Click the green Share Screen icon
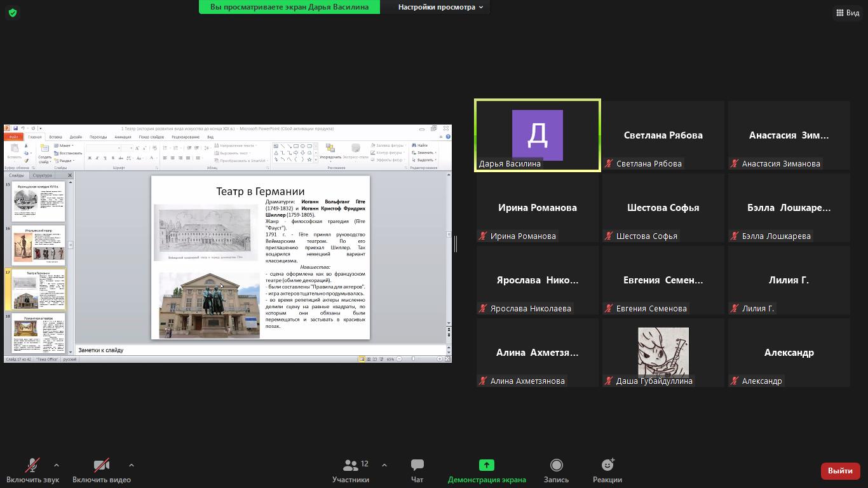Image resolution: width=868 pixels, height=488 pixels. coord(486,466)
